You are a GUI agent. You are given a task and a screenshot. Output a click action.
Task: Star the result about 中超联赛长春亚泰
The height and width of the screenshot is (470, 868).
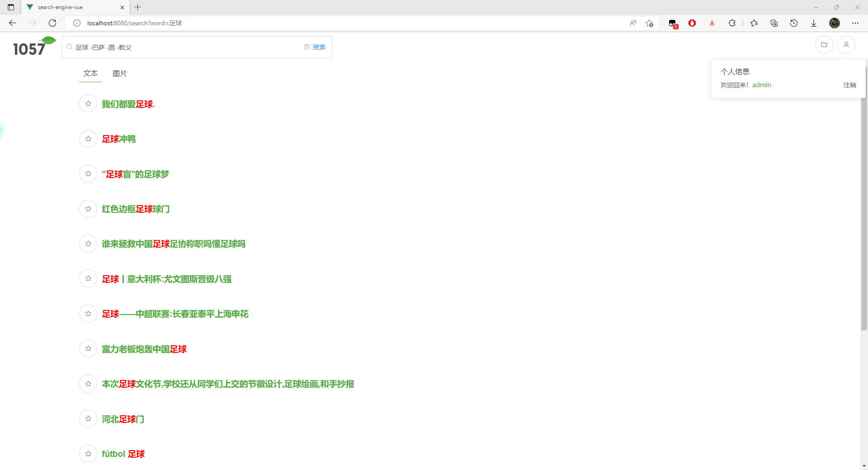pos(88,314)
